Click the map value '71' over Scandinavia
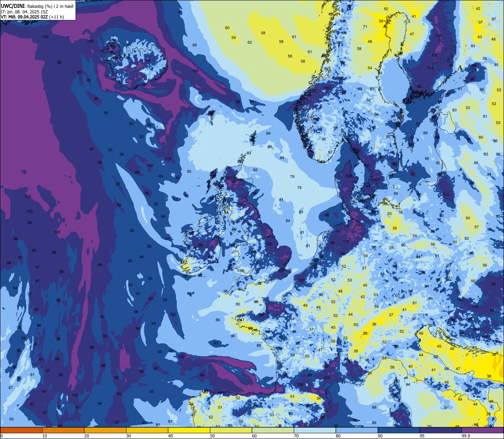The width and height of the screenshot is (504, 439). (x=365, y=27)
